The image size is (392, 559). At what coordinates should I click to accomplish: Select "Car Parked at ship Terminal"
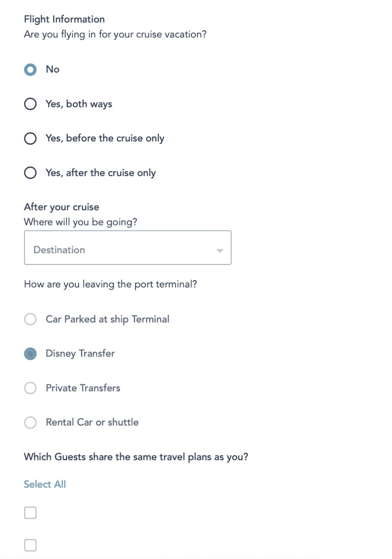pyautogui.click(x=30, y=319)
